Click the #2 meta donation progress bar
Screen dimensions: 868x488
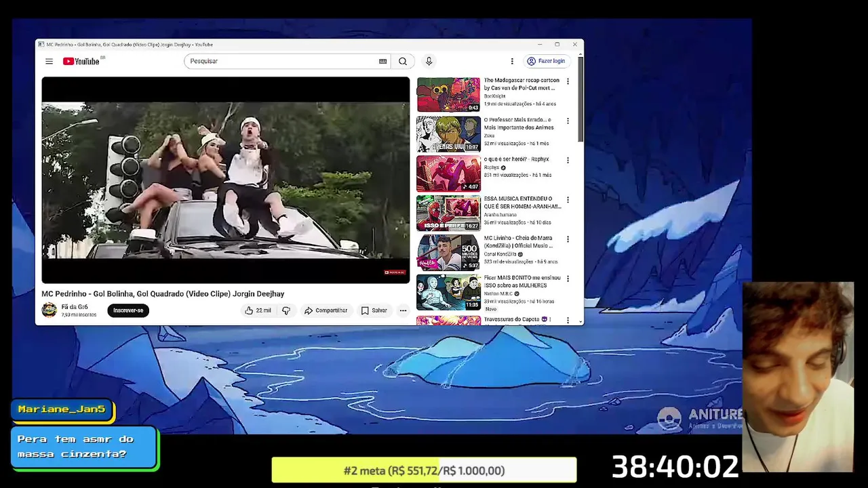(x=424, y=470)
